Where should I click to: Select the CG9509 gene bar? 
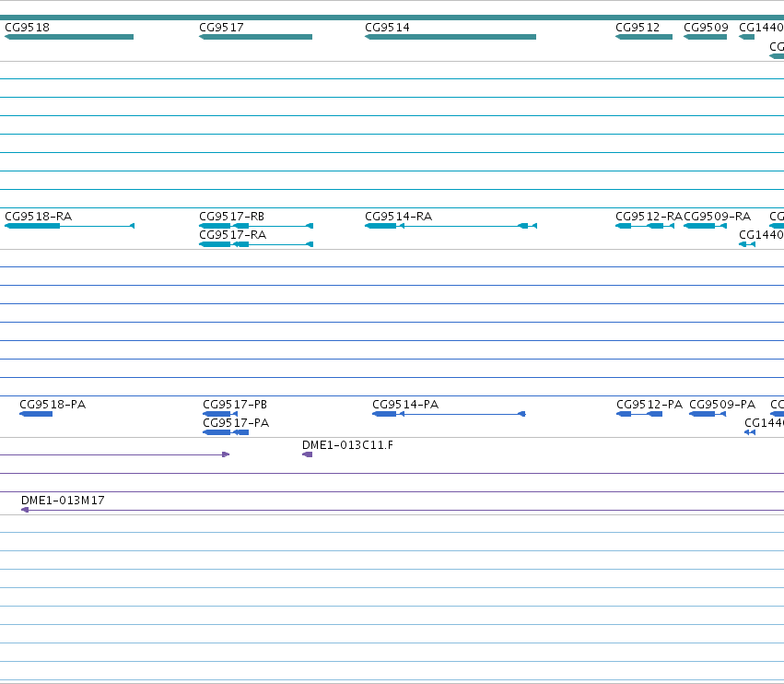[x=705, y=37]
